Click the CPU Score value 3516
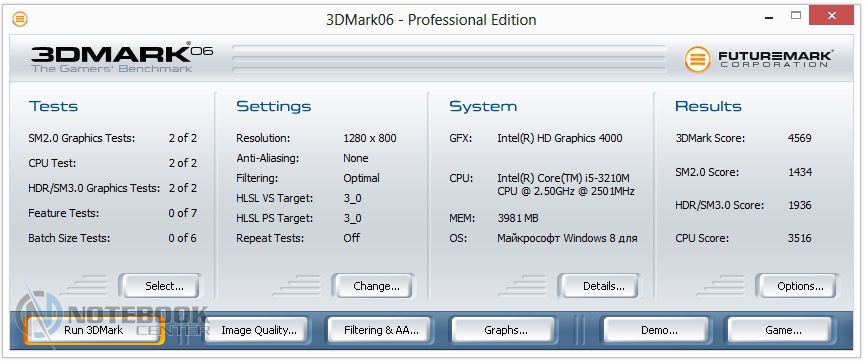Viewport: 865px width, 362px height. 799,238
